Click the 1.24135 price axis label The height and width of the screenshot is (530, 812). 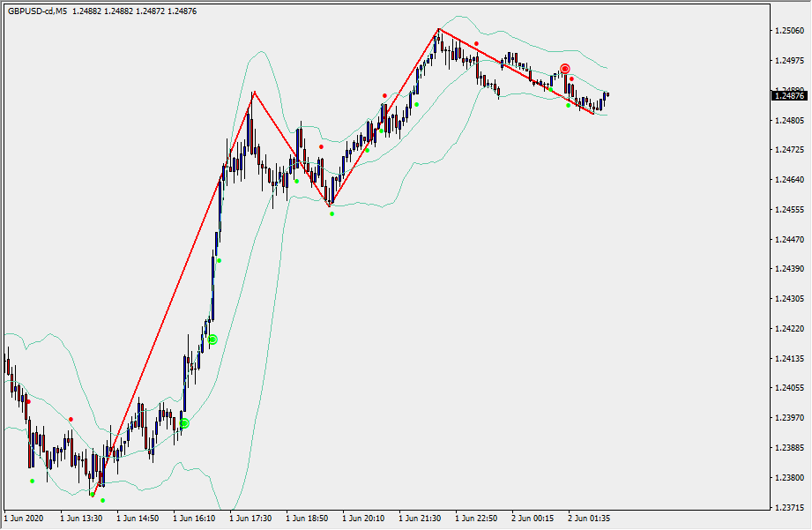tap(788, 359)
